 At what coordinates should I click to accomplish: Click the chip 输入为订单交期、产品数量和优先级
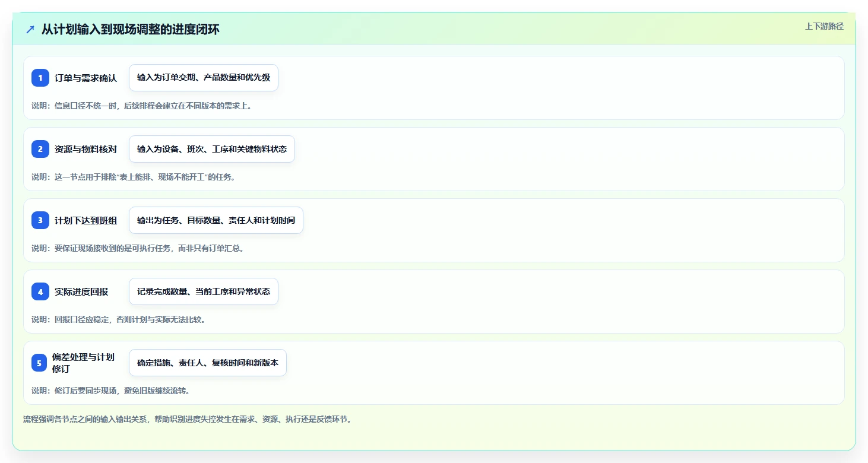204,78
